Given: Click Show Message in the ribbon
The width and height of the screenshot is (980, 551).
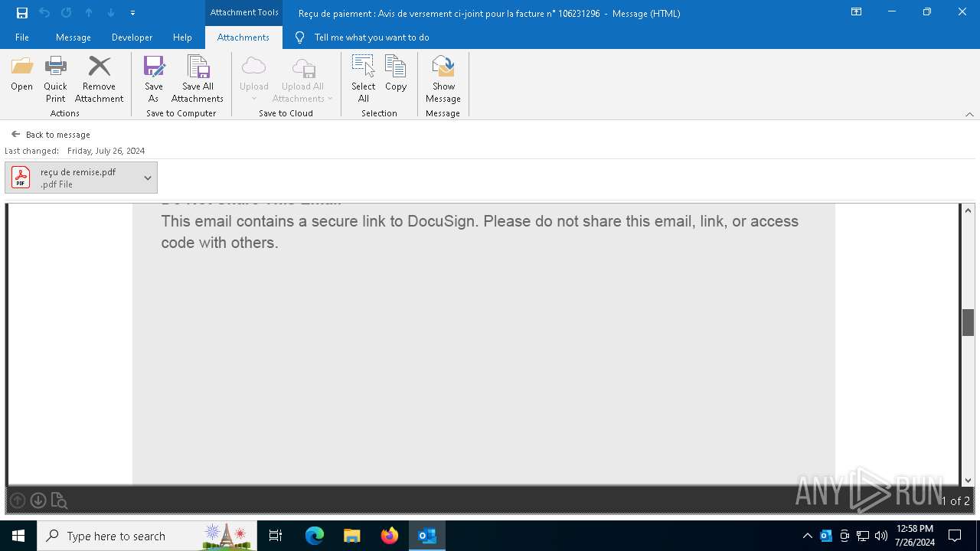Looking at the screenshot, I should pos(443,79).
